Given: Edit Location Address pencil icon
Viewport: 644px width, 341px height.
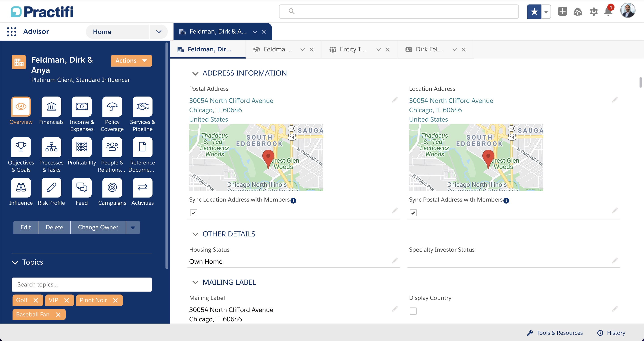Looking at the screenshot, I should [615, 100].
